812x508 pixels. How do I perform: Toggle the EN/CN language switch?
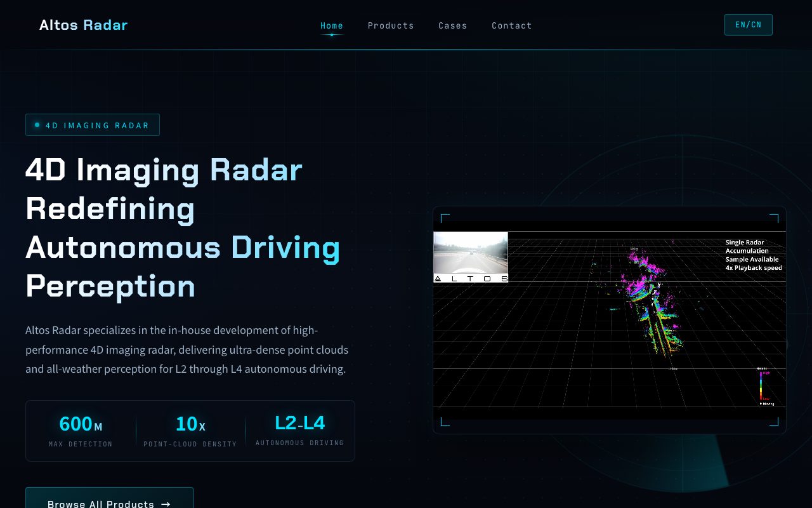(x=749, y=25)
